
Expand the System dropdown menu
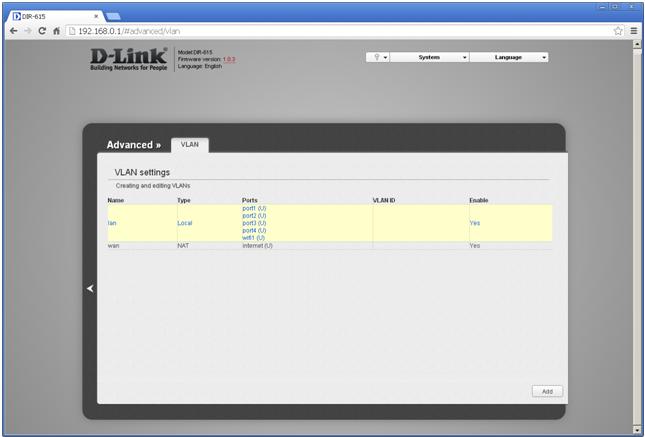tap(429, 57)
